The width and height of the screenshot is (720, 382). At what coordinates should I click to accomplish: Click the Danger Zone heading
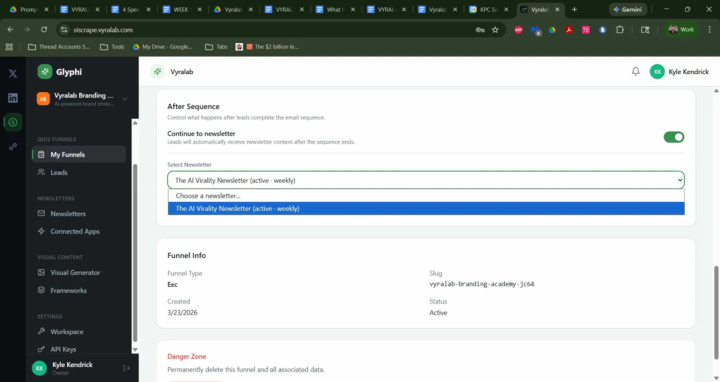(x=186, y=356)
